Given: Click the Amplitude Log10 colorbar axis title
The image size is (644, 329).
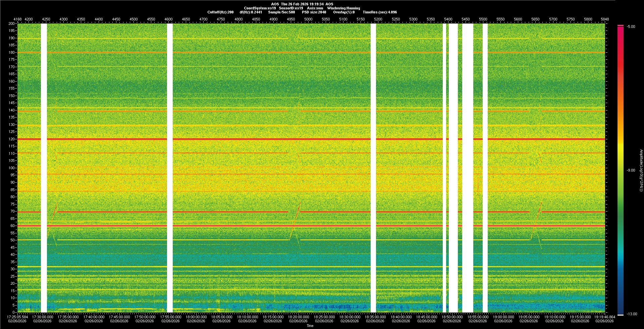Looking at the screenshot, I should pyautogui.click(x=641, y=170).
